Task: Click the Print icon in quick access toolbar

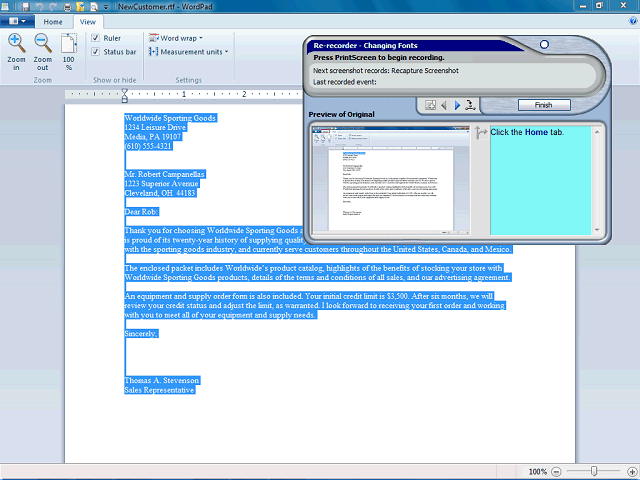Action: (x=67, y=7)
